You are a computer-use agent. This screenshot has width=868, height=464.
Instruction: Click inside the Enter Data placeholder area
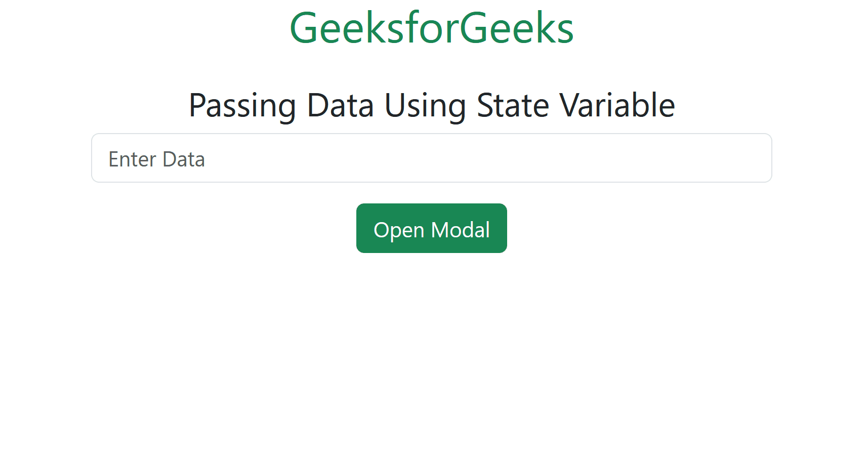coord(156,158)
